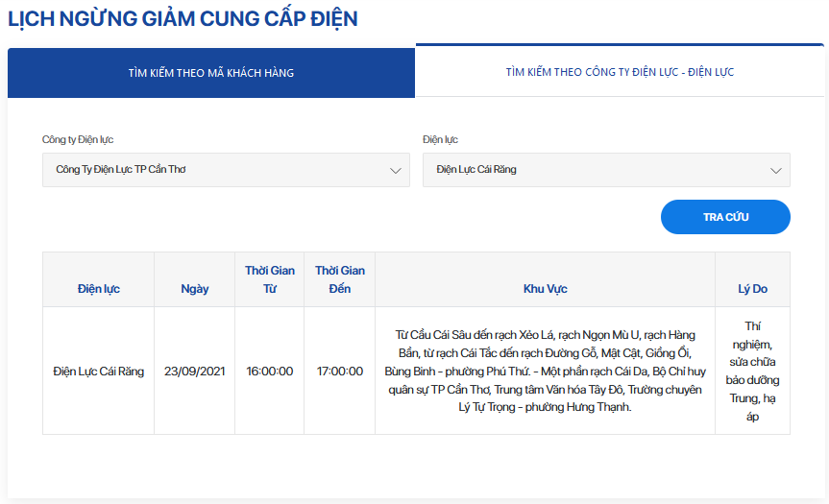Click the Thời Gian Từ column header
829x504 pixels.
coord(270,279)
